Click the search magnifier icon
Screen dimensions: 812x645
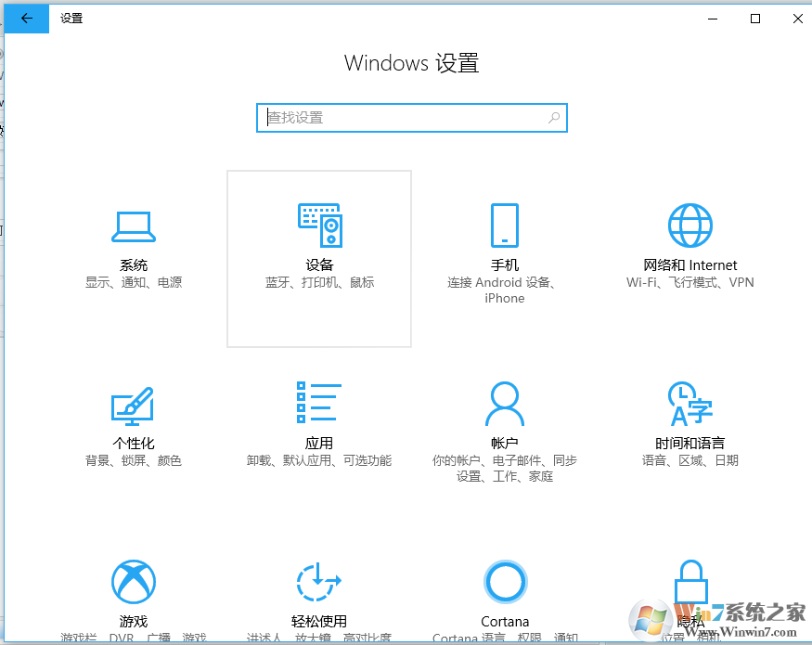pyautogui.click(x=554, y=118)
